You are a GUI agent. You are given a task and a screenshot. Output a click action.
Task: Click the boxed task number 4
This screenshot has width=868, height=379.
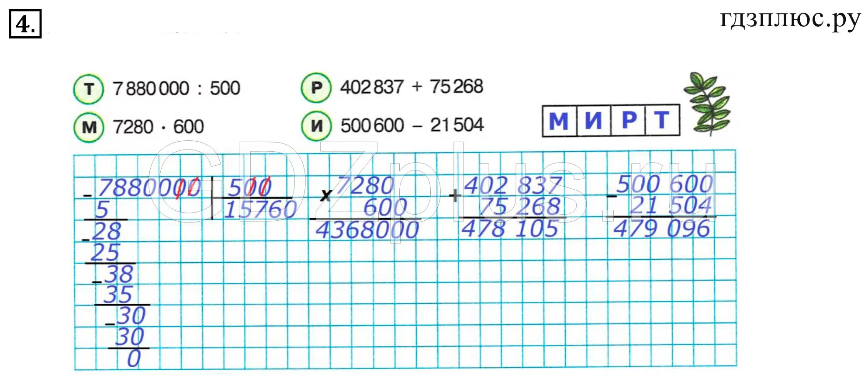(x=25, y=24)
